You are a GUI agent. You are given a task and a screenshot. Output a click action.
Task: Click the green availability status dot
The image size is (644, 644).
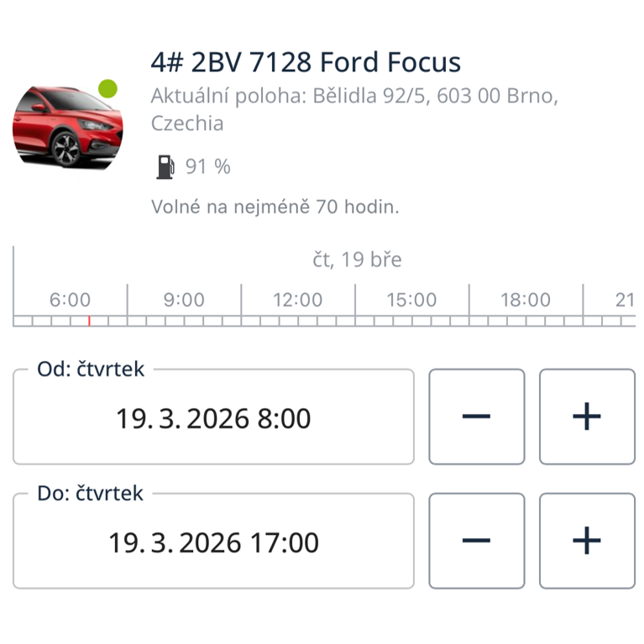click(107, 88)
